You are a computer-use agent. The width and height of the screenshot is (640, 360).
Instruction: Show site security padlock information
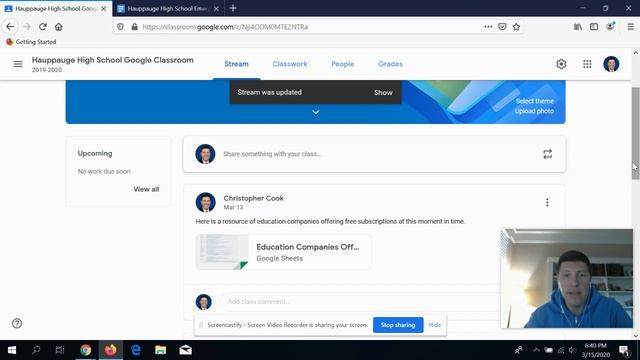(134, 27)
